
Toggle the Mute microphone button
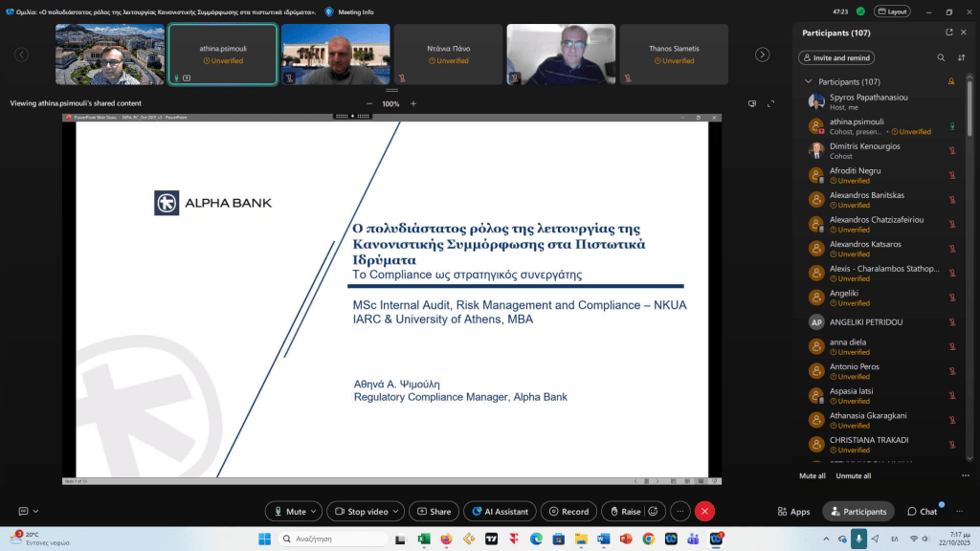290,512
